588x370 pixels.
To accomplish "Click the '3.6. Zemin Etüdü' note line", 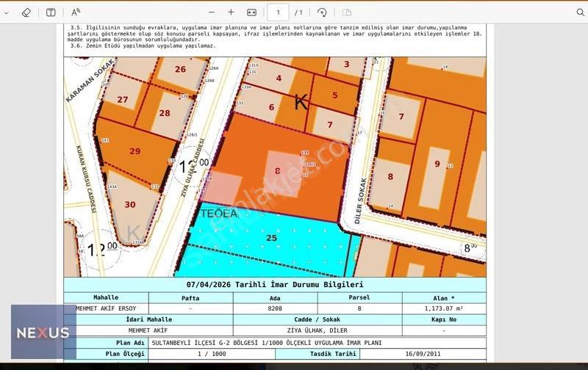I will [143, 46].
